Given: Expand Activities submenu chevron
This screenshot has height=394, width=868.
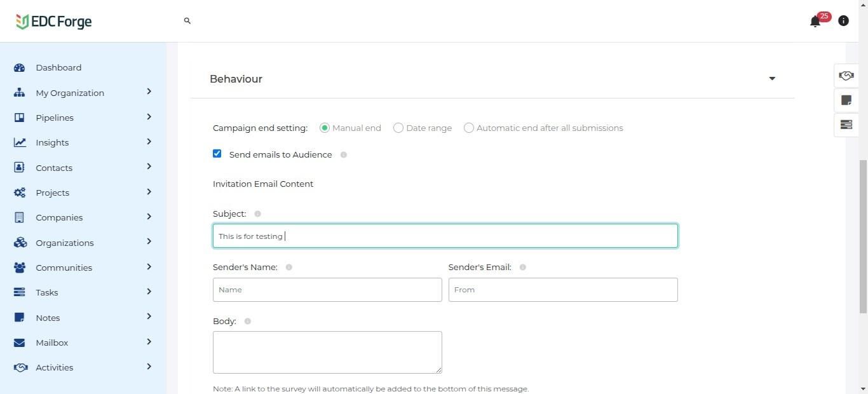Looking at the screenshot, I should pos(149,367).
